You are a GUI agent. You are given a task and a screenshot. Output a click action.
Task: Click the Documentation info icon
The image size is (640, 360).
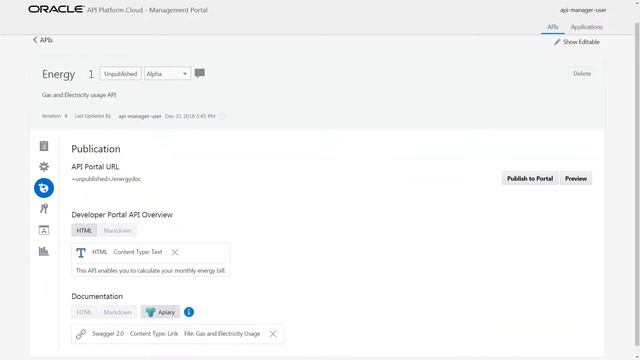(x=189, y=312)
